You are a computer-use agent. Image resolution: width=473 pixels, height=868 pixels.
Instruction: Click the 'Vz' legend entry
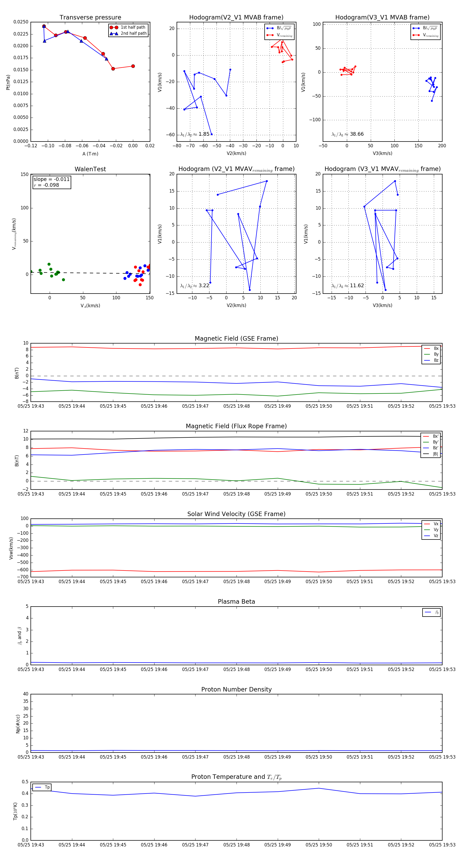point(431,536)
